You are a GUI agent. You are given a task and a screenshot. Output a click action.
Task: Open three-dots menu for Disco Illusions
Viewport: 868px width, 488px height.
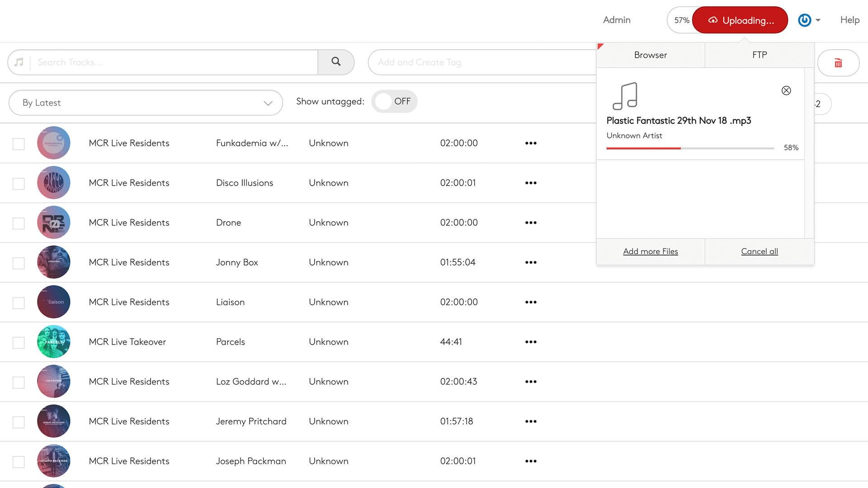click(x=531, y=183)
